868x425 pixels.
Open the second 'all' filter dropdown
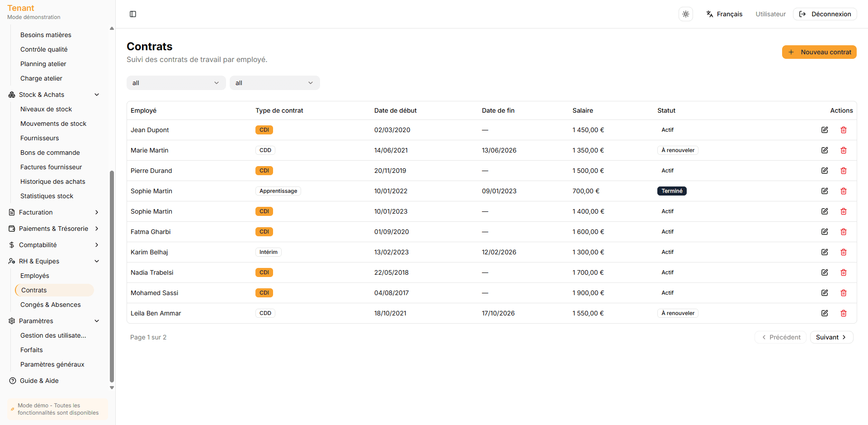click(x=274, y=83)
